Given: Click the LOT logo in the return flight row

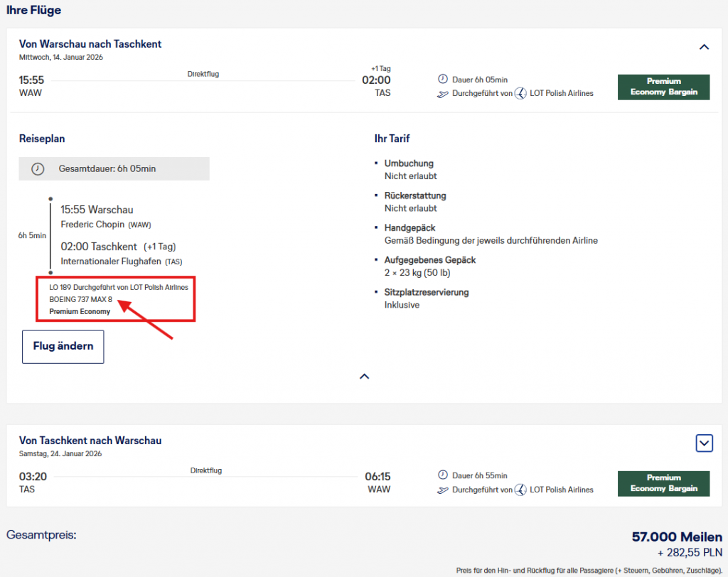Looking at the screenshot, I should point(520,490).
